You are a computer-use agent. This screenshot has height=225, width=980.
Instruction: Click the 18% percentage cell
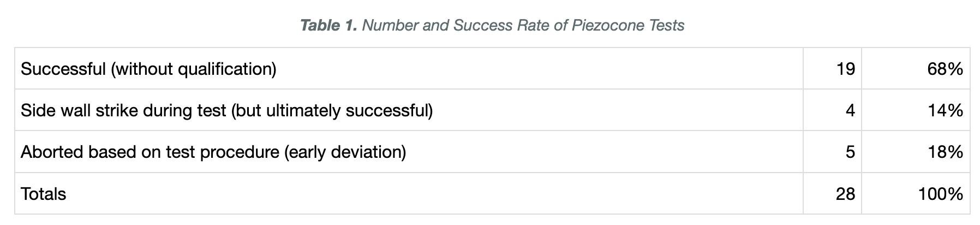click(x=916, y=152)
